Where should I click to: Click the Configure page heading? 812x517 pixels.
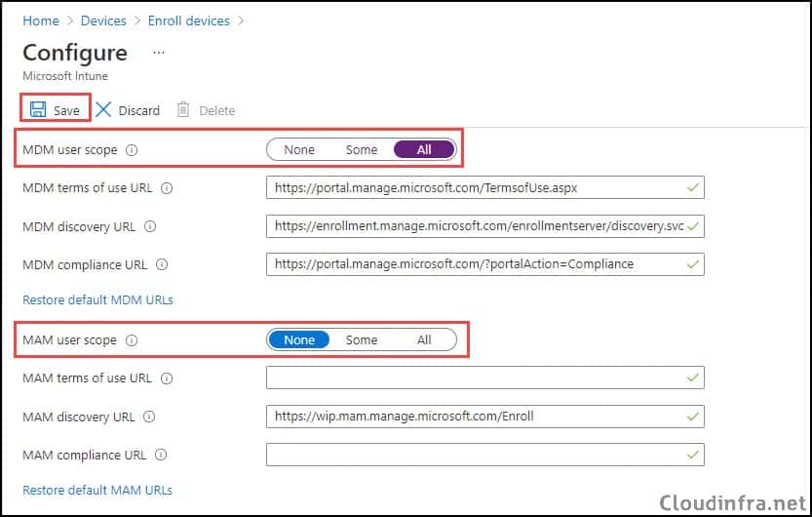75,53
